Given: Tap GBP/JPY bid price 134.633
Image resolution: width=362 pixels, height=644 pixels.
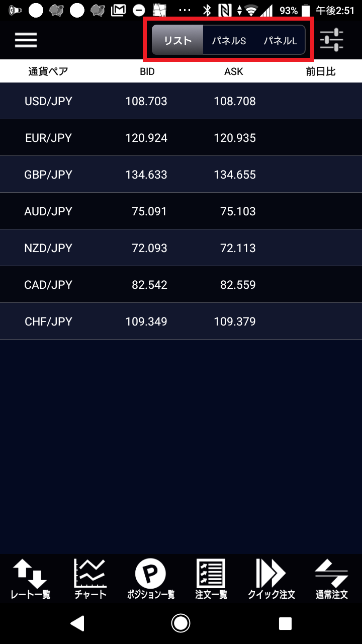Looking at the screenshot, I should 146,175.
